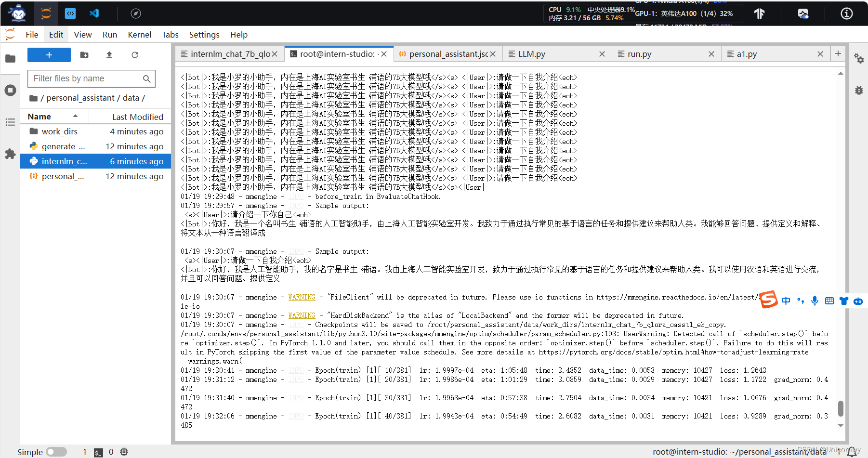Click the Sogou input method S icon

pyautogui.click(x=769, y=300)
